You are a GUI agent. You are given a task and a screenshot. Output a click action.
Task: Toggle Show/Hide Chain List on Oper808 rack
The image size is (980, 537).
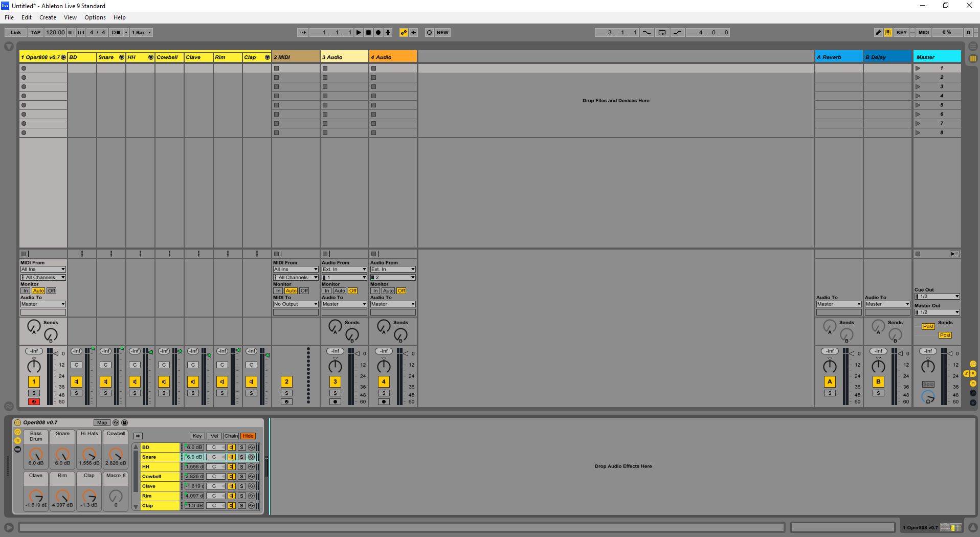17,440
